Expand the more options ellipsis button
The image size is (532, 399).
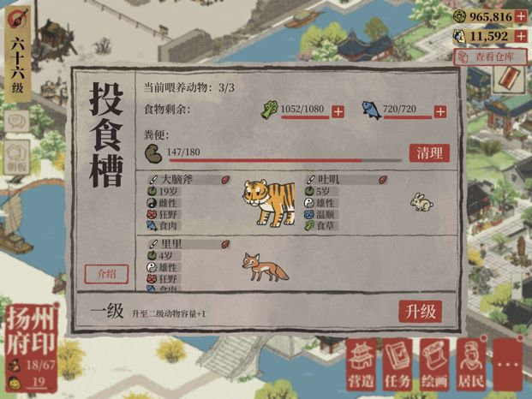coord(507,365)
